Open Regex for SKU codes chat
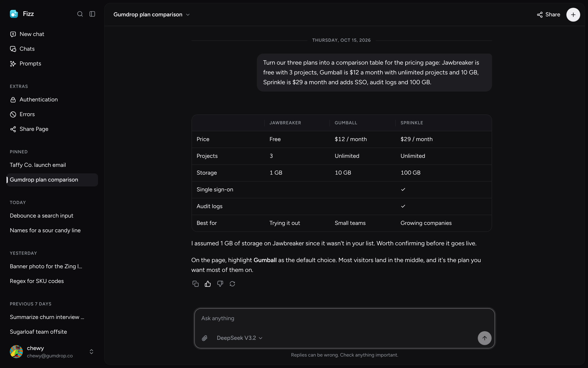The width and height of the screenshot is (588, 368). point(52,281)
